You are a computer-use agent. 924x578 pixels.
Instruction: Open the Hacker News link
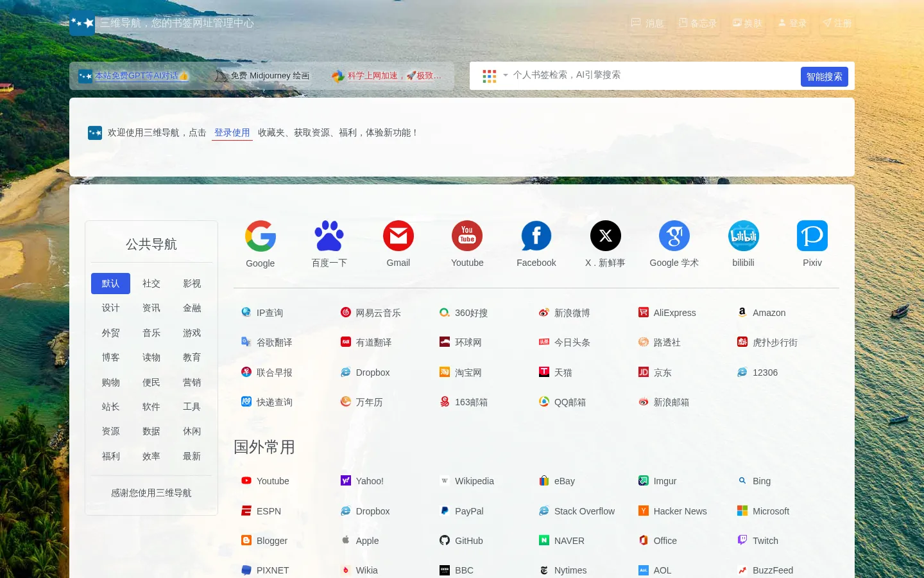pos(672,511)
